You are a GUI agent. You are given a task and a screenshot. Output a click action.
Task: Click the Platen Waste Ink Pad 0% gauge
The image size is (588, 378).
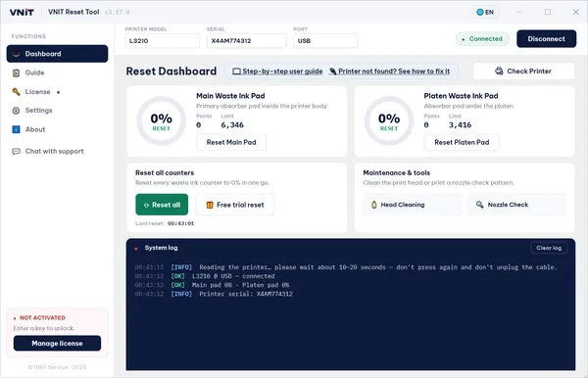389,121
